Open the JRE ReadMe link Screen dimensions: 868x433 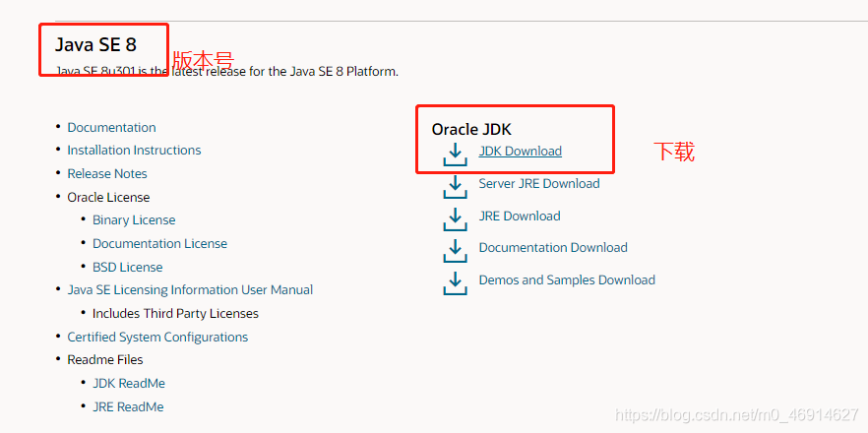point(128,407)
